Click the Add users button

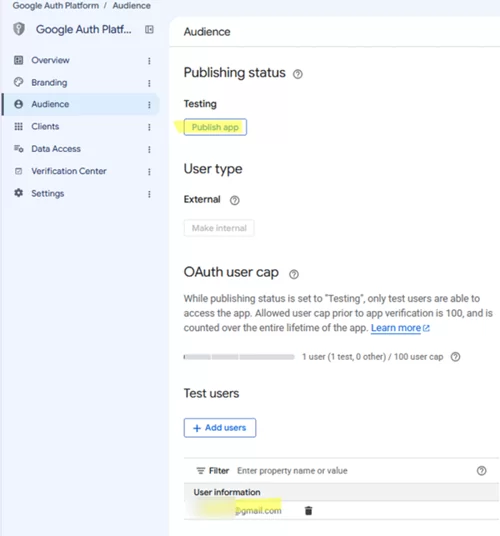point(220,428)
